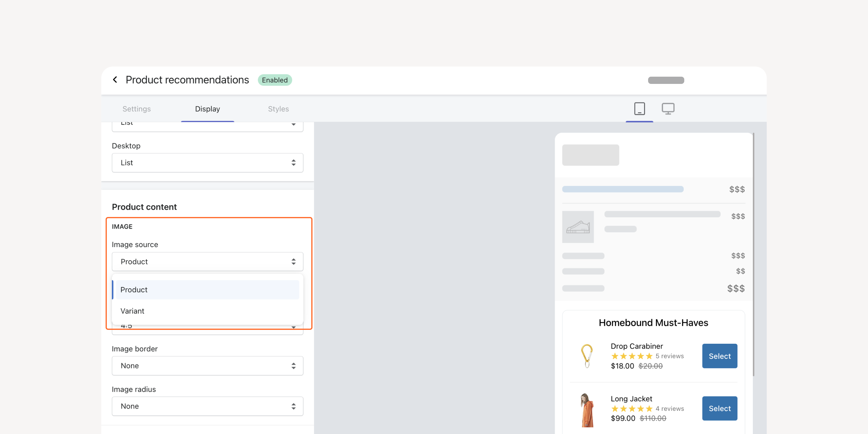868x434 pixels.
Task: Select the Display tab
Action: (x=207, y=109)
